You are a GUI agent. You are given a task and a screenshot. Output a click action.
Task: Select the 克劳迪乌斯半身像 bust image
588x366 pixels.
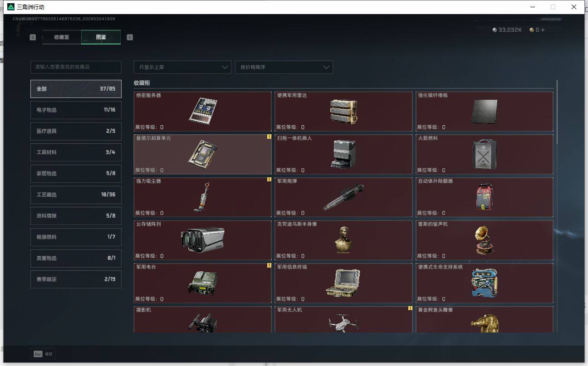click(344, 240)
